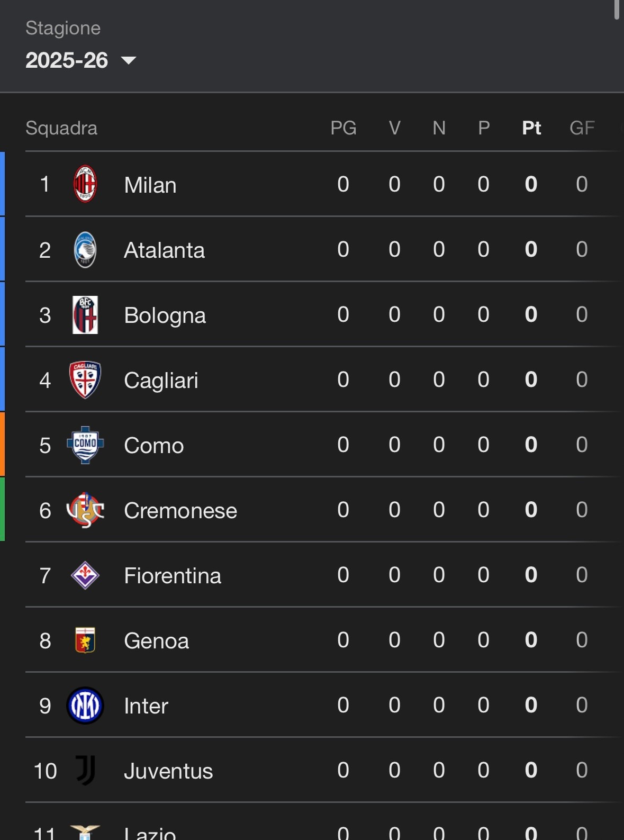Click the Atalanta club crest
Image resolution: width=624 pixels, height=840 pixels.
click(x=85, y=250)
